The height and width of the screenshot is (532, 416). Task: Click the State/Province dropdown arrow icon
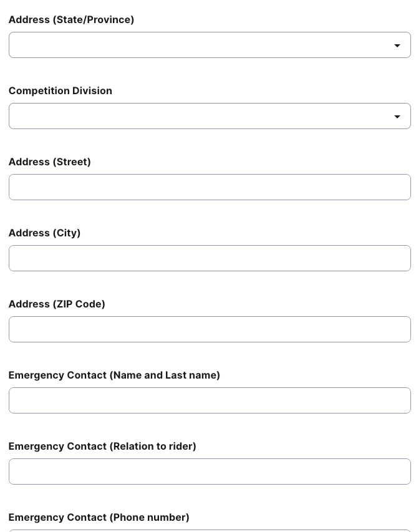coord(397,46)
